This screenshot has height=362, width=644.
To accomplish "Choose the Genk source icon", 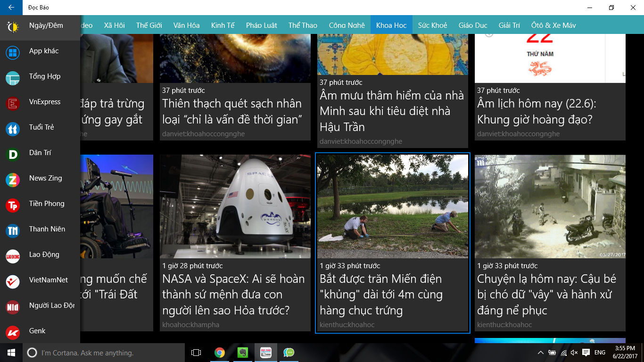I will [x=13, y=331].
